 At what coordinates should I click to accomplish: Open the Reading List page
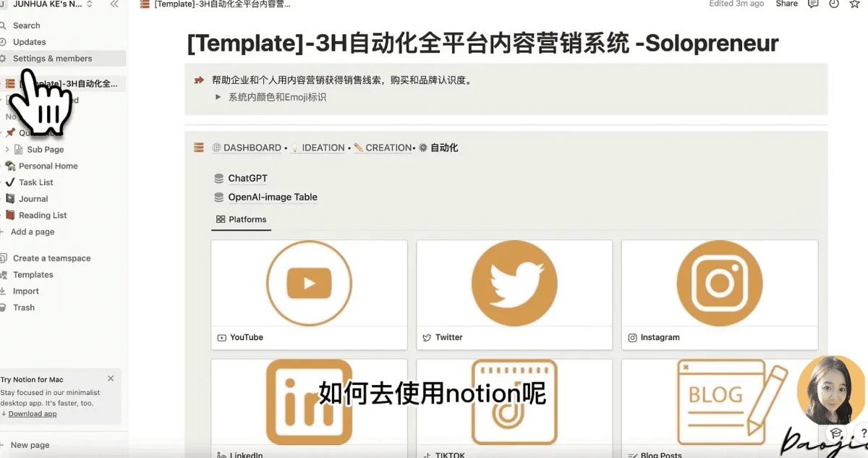pyautogui.click(x=43, y=216)
